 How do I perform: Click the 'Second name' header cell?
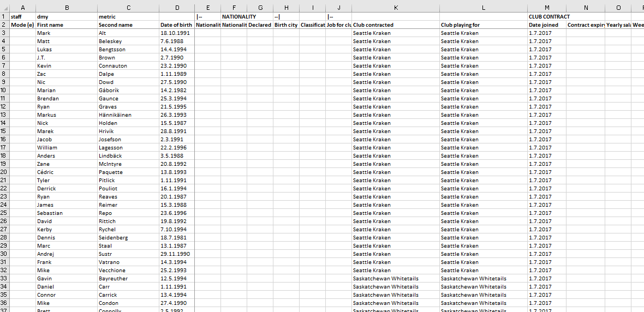point(128,25)
